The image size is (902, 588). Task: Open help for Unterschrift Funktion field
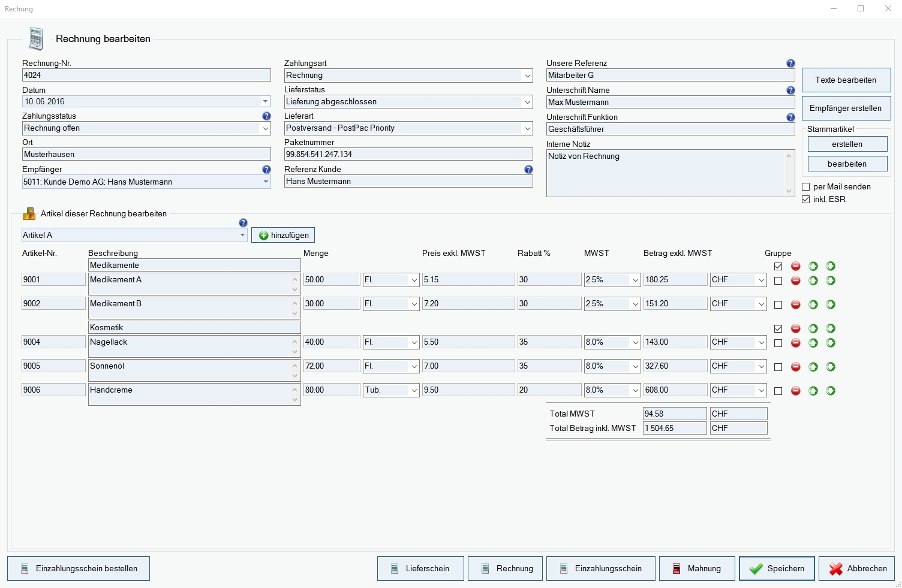790,117
